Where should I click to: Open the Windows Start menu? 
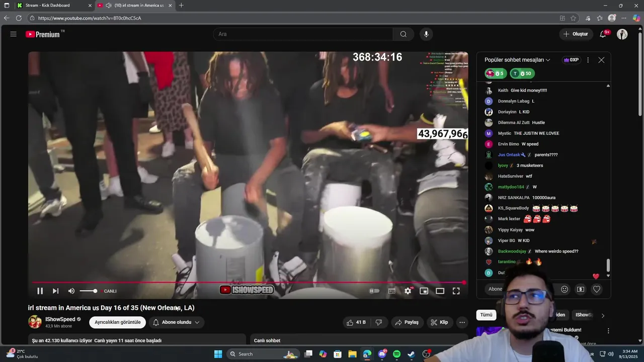[x=218, y=354]
